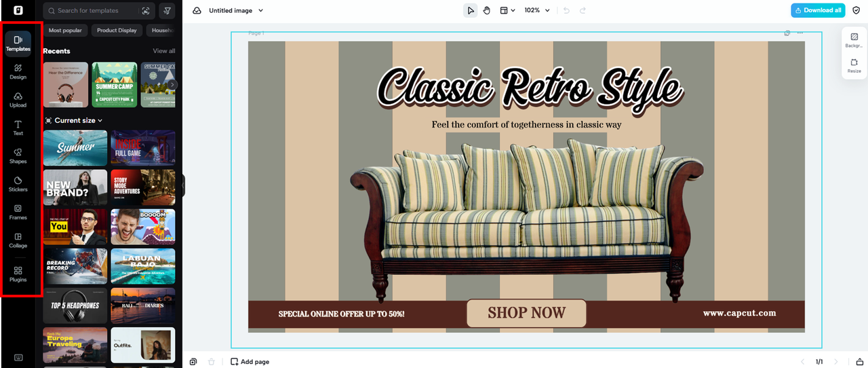
Task: Choose the Summer swimming template
Action: tap(75, 148)
